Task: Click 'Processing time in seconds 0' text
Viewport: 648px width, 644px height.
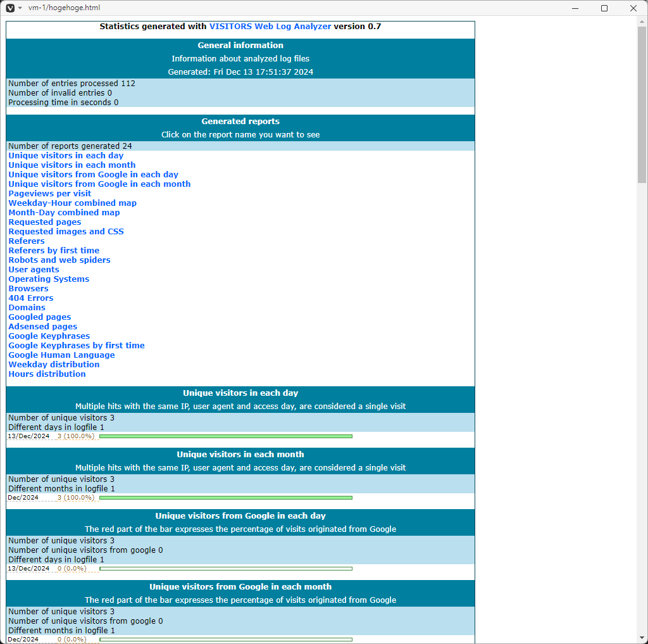Action: [63, 103]
